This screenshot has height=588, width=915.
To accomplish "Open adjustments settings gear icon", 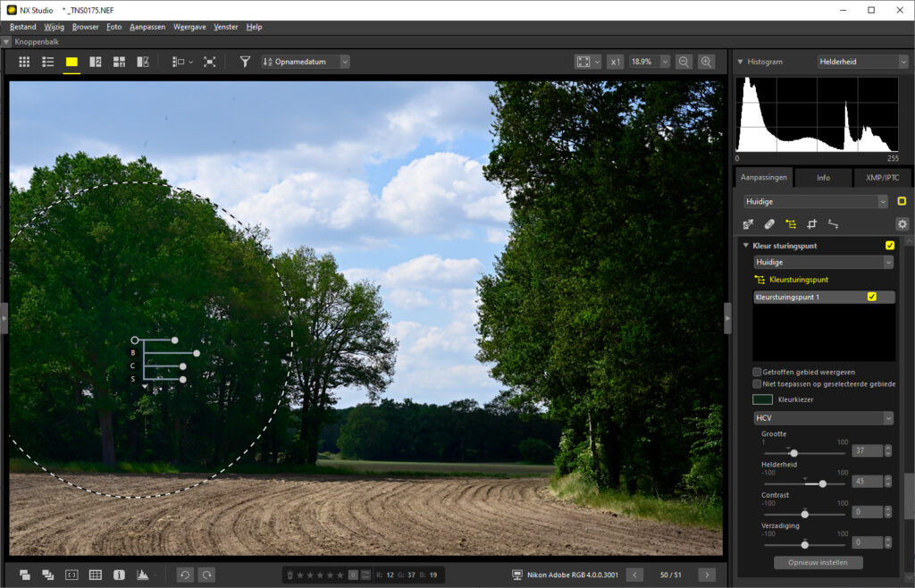I will [x=902, y=224].
